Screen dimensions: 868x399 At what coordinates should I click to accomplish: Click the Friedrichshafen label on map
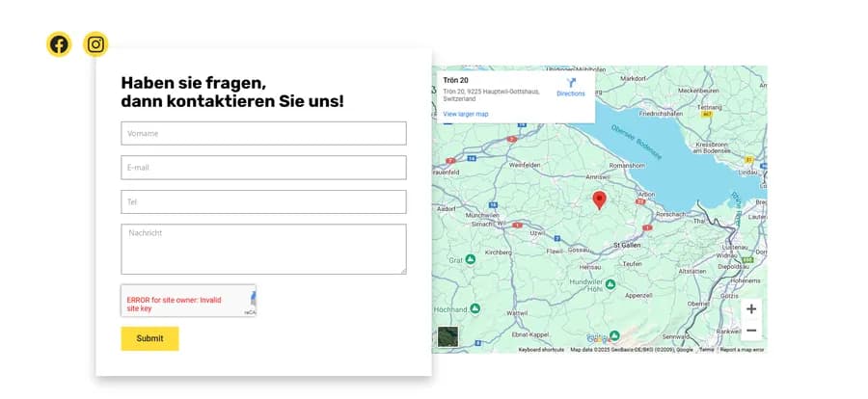pyautogui.click(x=660, y=114)
